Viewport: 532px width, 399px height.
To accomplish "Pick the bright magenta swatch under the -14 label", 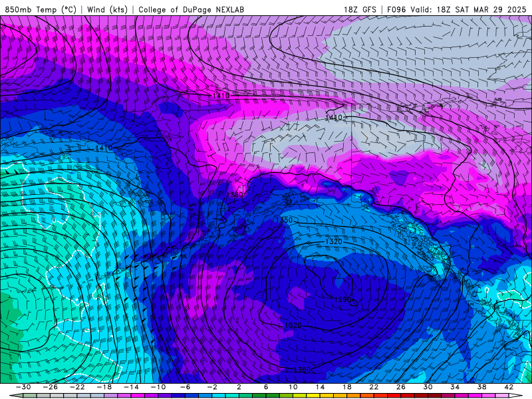I will (x=138, y=395).
